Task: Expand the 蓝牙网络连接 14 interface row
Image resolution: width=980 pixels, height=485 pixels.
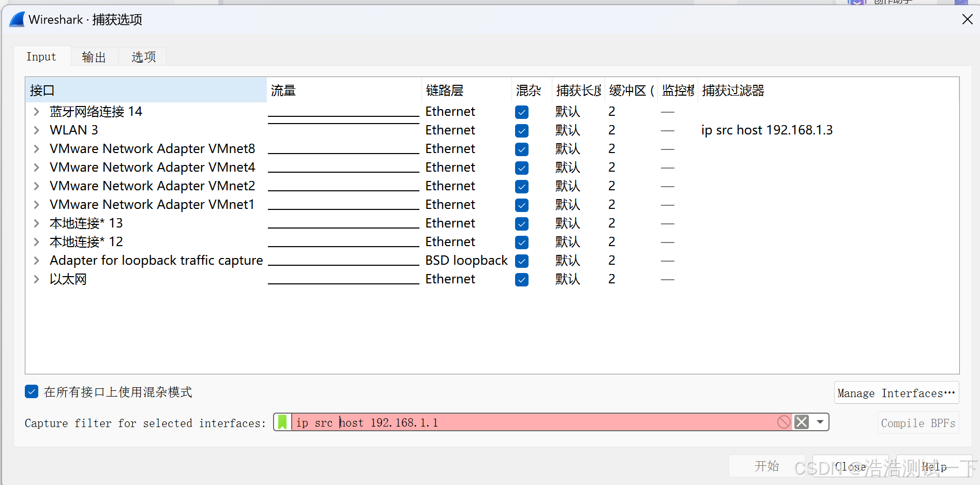Action: 36,112
